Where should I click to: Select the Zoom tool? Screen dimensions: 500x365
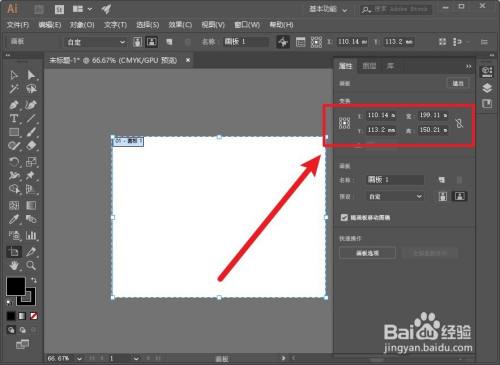pos(31,265)
